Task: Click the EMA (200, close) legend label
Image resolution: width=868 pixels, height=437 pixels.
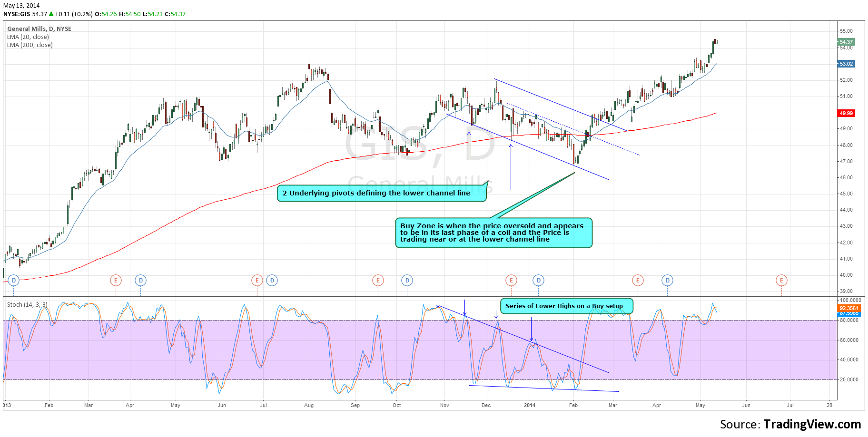Action: point(30,45)
